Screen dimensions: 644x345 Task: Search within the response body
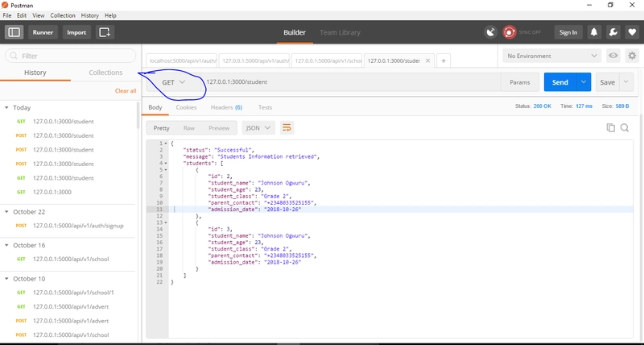coord(624,127)
